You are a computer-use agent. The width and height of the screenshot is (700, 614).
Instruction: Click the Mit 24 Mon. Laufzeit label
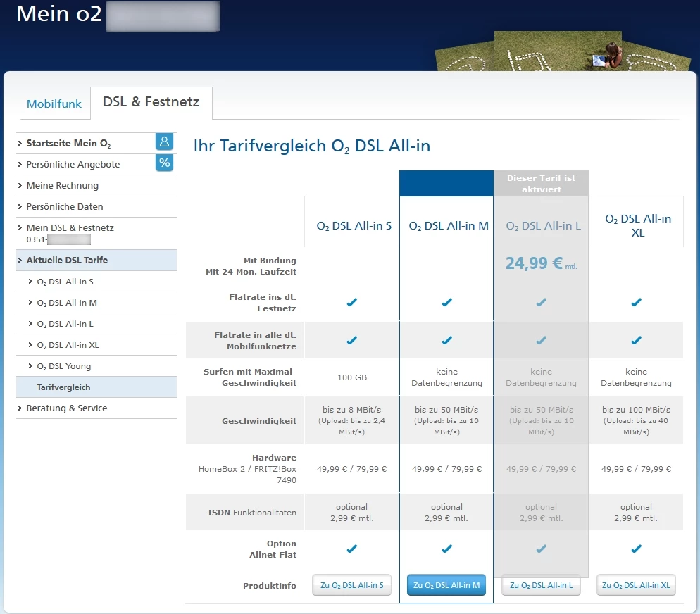pos(251,272)
